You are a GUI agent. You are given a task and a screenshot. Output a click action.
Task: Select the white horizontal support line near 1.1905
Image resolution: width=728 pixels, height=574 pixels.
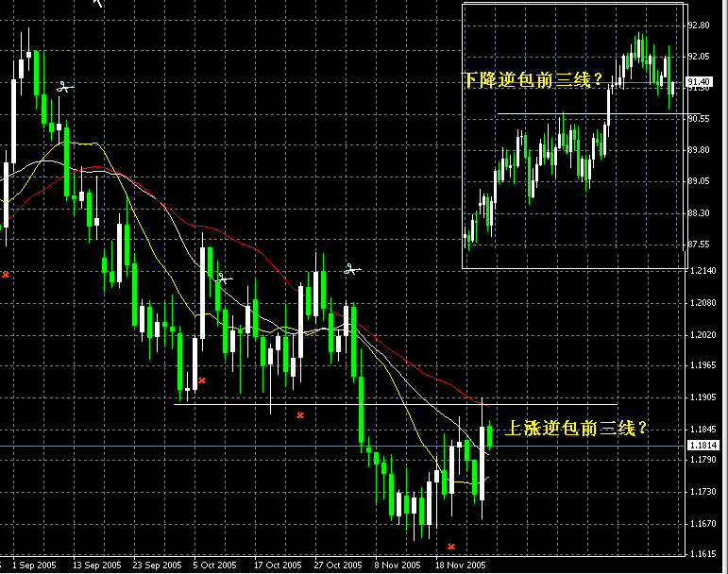click(x=396, y=405)
